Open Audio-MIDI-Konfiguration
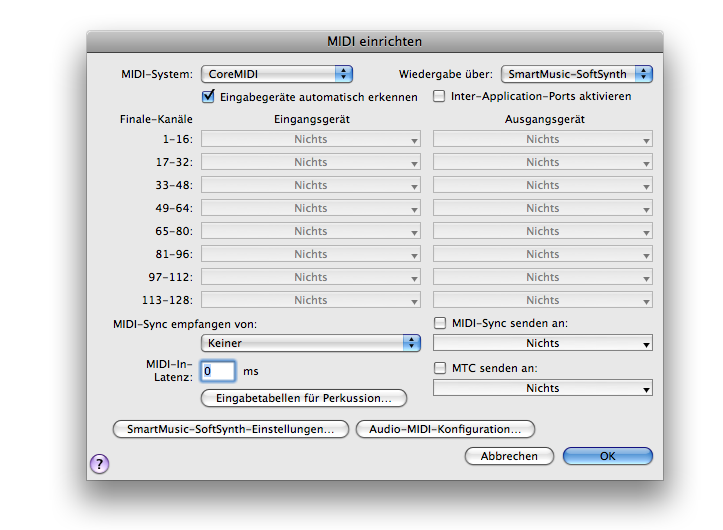The width and height of the screenshot is (723, 530). coord(445,429)
